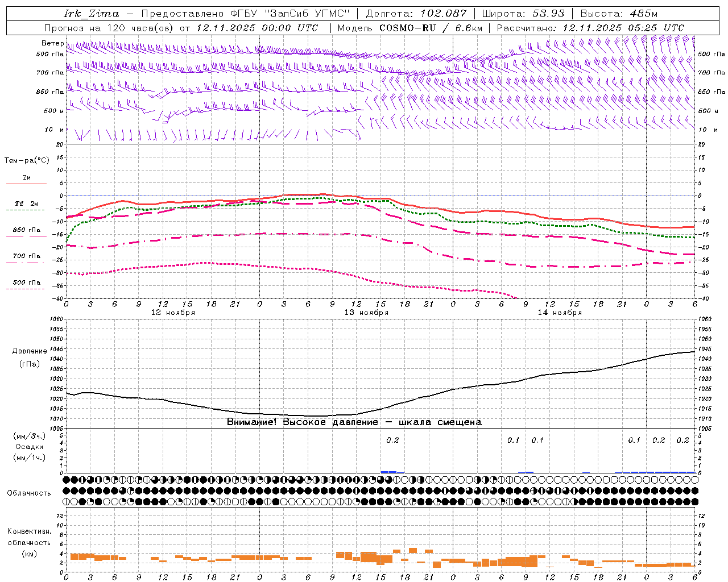The width and height of the screenshot is (728, 582).
Task: Click 1060 on the left pressure axis
Action: pyautogui.click(x=55, y=319)
